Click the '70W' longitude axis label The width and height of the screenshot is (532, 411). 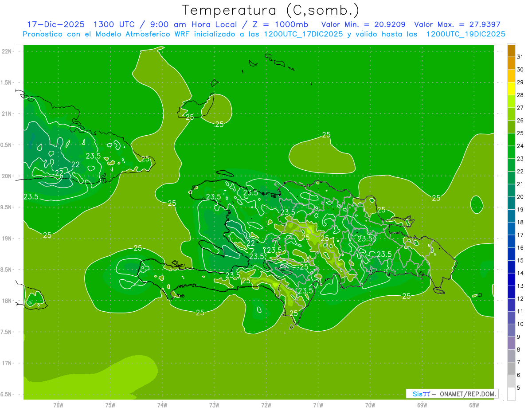pos(370,405)
